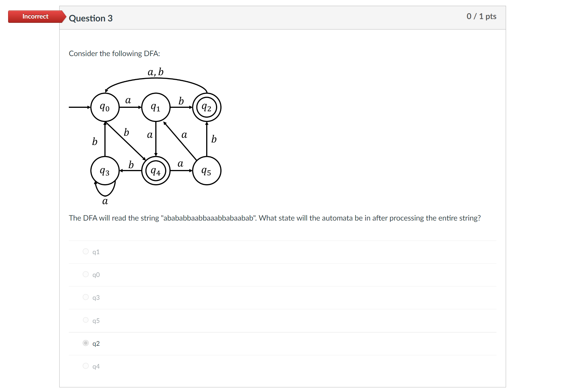Click the accepting state q2 double circle
576x392 pixels.
click(207, 107)
